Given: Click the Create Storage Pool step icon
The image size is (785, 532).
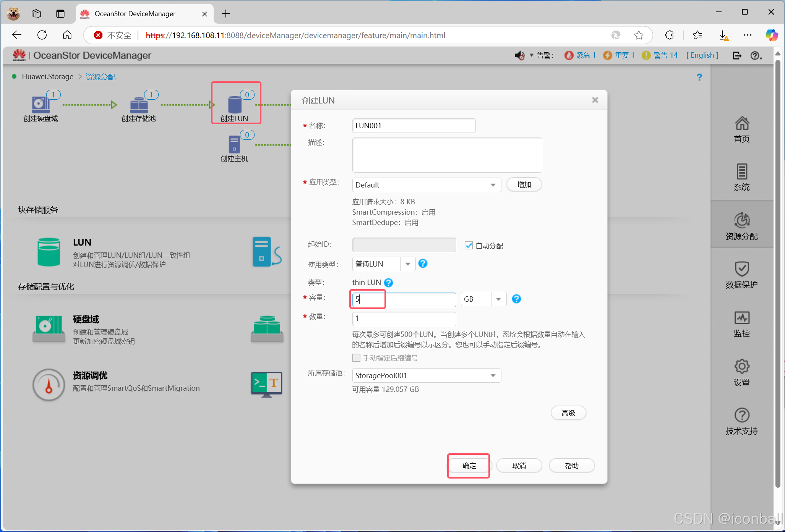Looking at the screenshot, I should point(139,105).
